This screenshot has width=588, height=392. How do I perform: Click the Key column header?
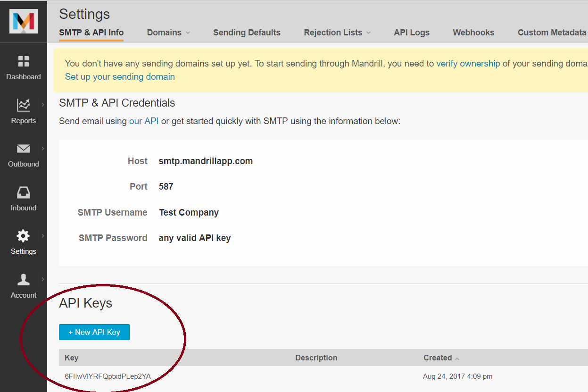72,358
